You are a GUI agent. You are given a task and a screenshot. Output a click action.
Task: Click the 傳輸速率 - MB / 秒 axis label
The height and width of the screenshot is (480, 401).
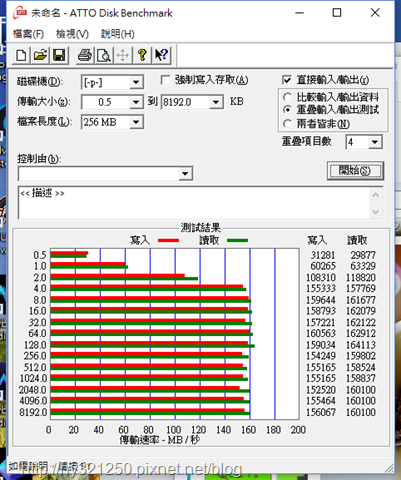[160, 440]
